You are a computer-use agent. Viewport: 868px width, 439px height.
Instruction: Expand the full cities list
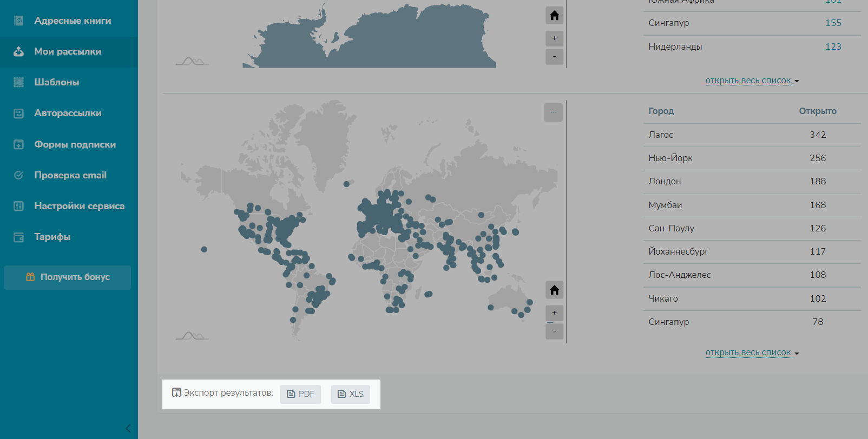coord(752,352)
